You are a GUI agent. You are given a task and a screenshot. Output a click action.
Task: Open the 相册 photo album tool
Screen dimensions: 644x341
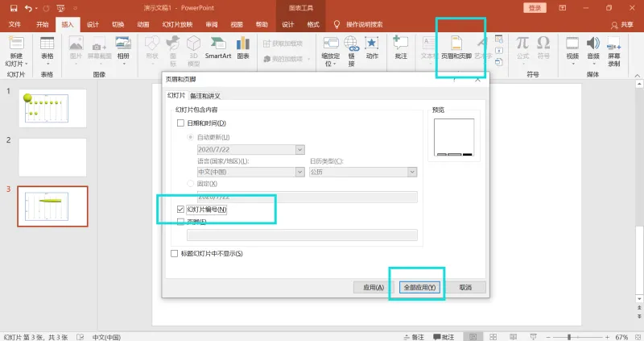(x=123, y=48)
